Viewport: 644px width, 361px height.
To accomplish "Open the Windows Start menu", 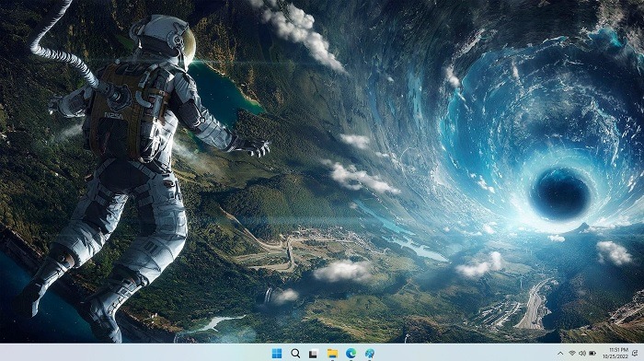I will 277,354.
